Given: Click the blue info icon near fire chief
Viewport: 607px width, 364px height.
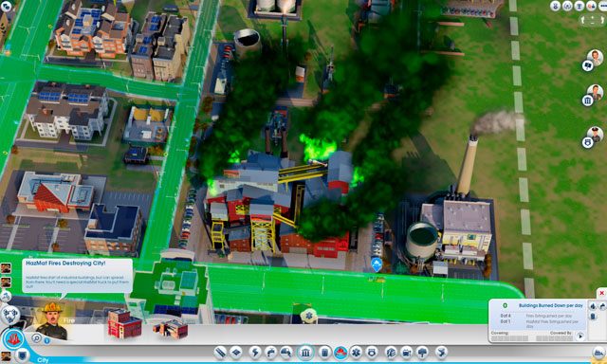Looking at the screenshot, I should click(46, 341).
